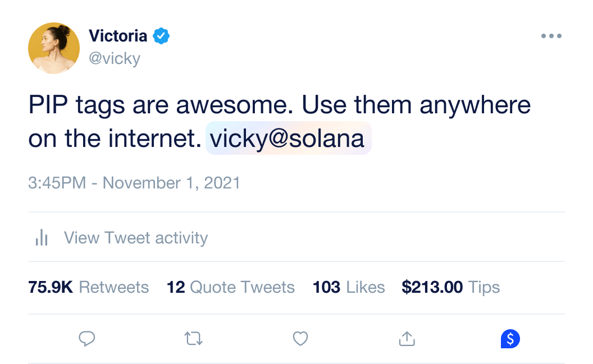Viewport: 593px width, 364px height.
Task: Open Victoria's profile avatar photo
Action: click(x=54, y=48)
